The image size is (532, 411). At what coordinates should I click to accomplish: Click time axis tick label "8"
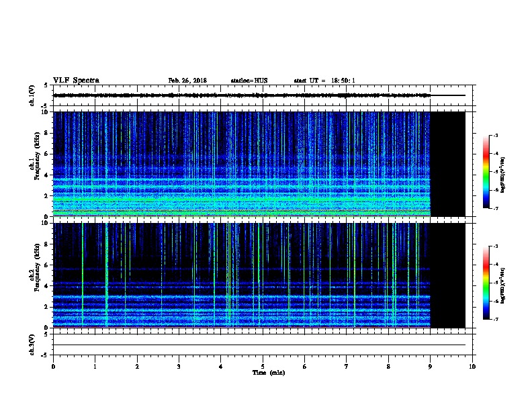tap(388, 367)
